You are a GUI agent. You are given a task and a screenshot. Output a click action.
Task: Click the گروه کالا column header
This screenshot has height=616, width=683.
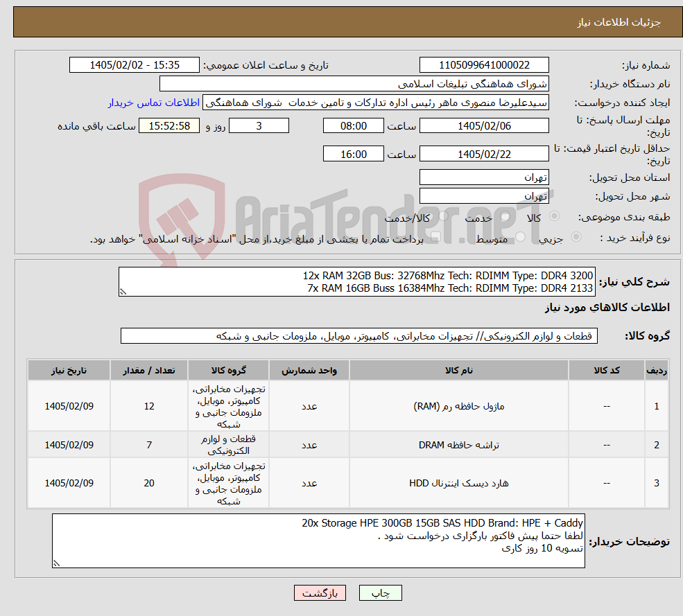pos(228,370)
